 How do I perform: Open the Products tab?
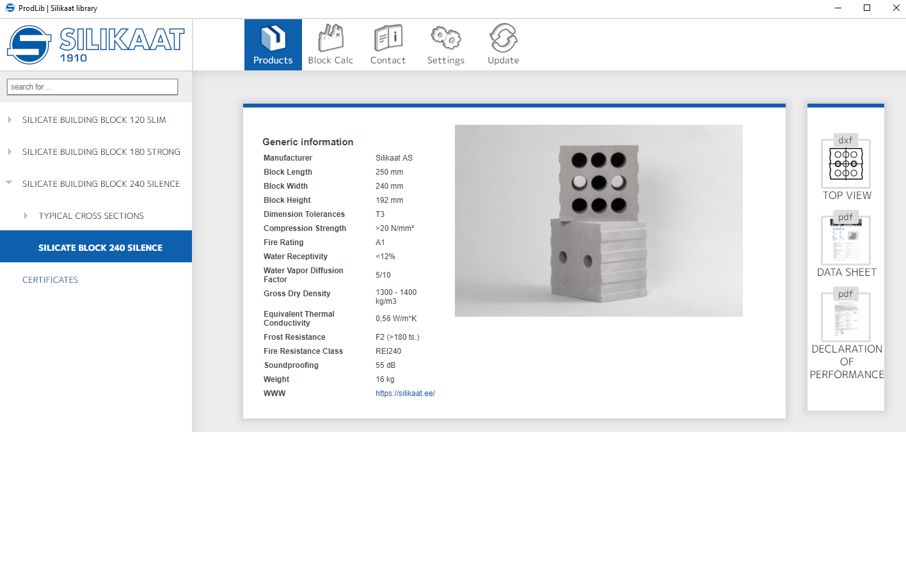point(273,45)
